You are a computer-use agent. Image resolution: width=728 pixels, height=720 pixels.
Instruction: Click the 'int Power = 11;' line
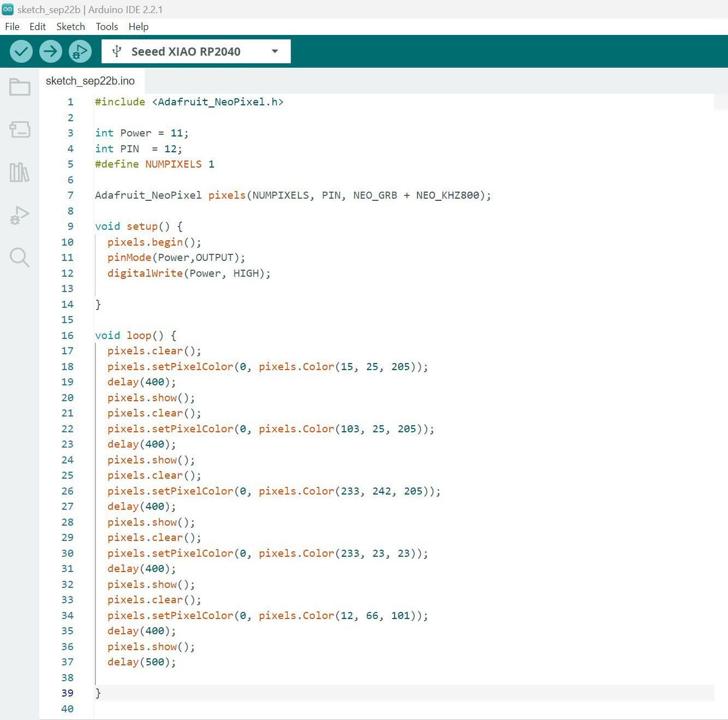tap(142, 133)
